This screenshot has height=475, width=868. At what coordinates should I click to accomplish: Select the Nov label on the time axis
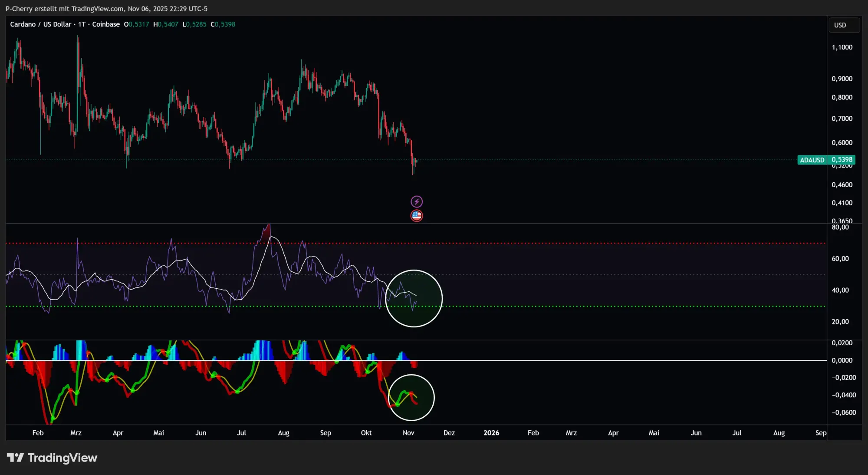[408, 433]
